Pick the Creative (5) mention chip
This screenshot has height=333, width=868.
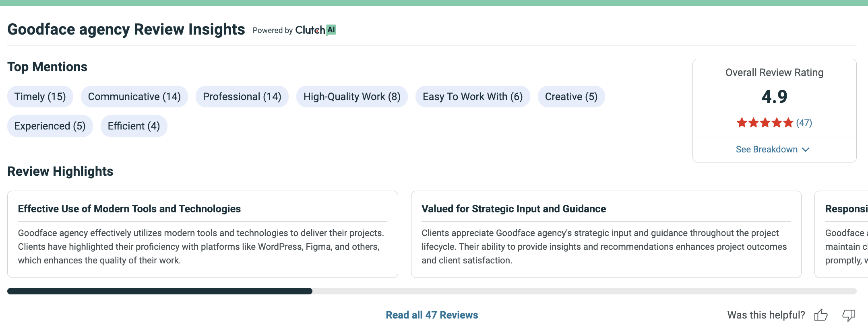(571, 97)
